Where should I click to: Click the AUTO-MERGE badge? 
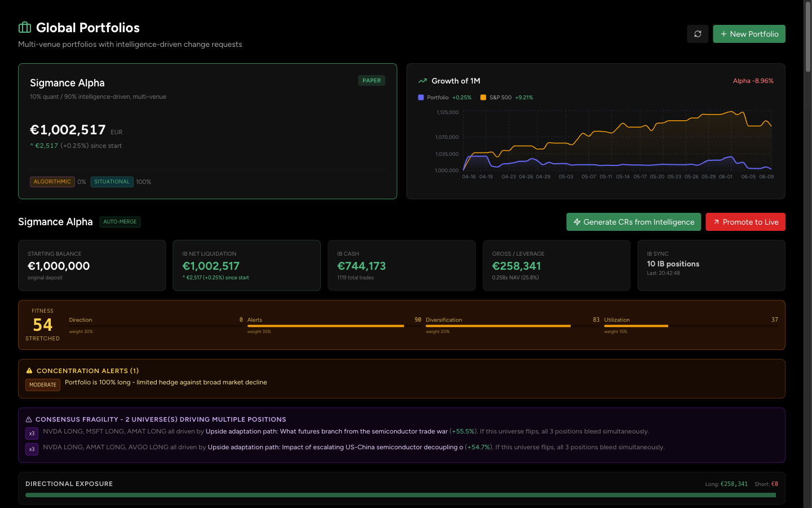coord(120,222)
